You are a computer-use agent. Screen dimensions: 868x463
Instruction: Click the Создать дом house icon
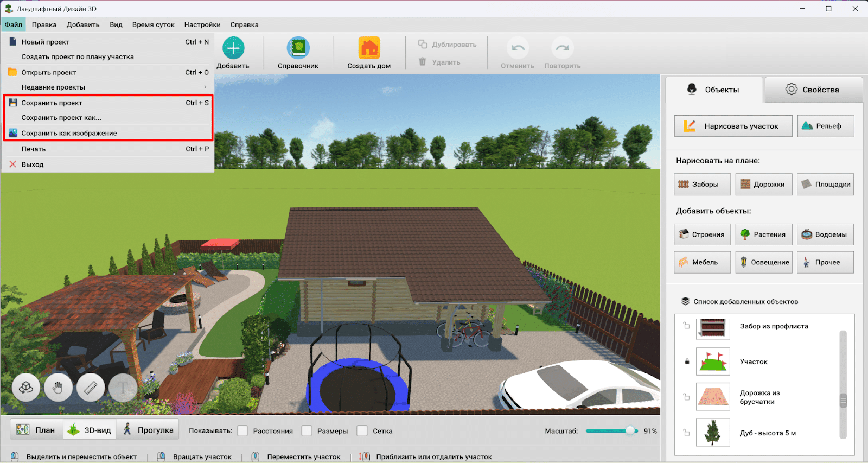pos(369,48)
